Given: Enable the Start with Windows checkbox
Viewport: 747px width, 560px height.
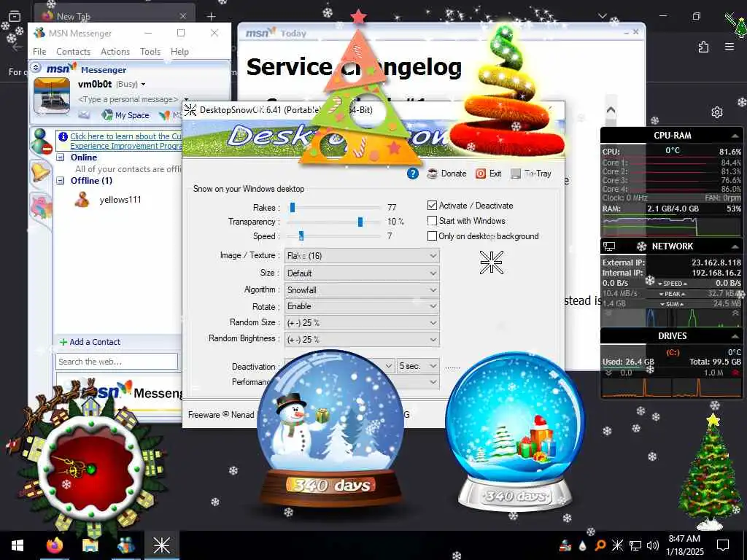Looking at the screenshot, I should point(432,220).
